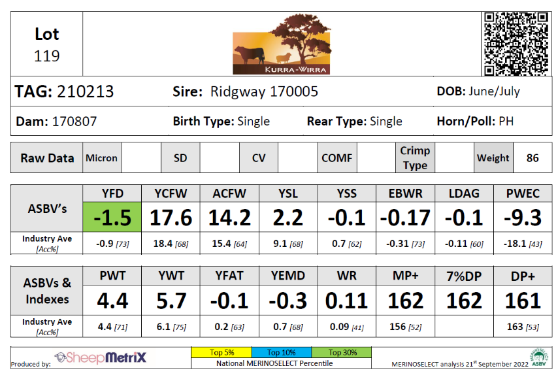Click the Sire Ridgway 170005 text
Screen dimensions: 558x392
pyautogui.click(x=245, y=91)
